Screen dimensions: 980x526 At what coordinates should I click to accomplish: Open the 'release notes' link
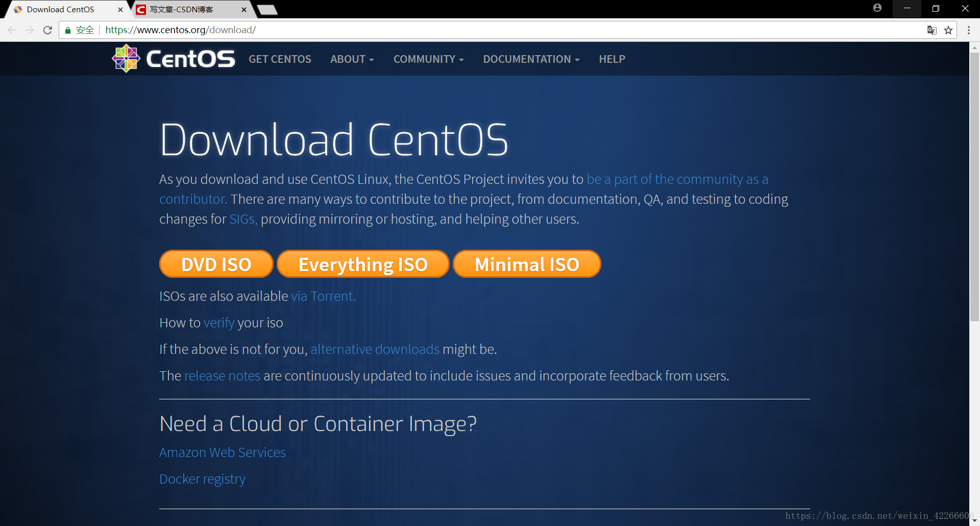coord(222,376)
